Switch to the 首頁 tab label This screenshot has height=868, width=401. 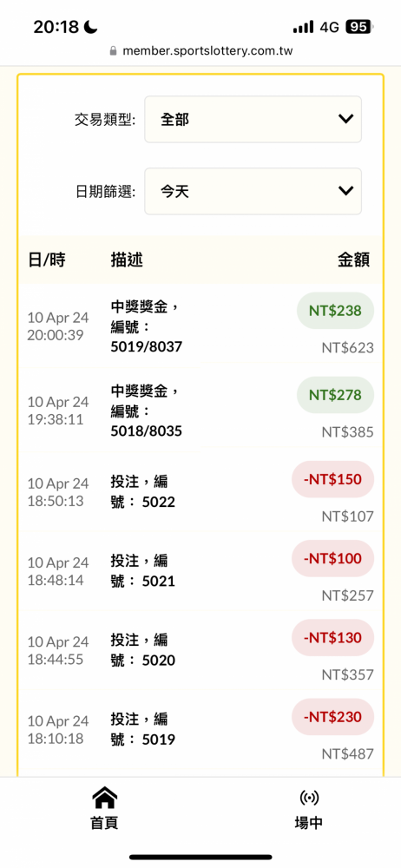tap(104, 823)
